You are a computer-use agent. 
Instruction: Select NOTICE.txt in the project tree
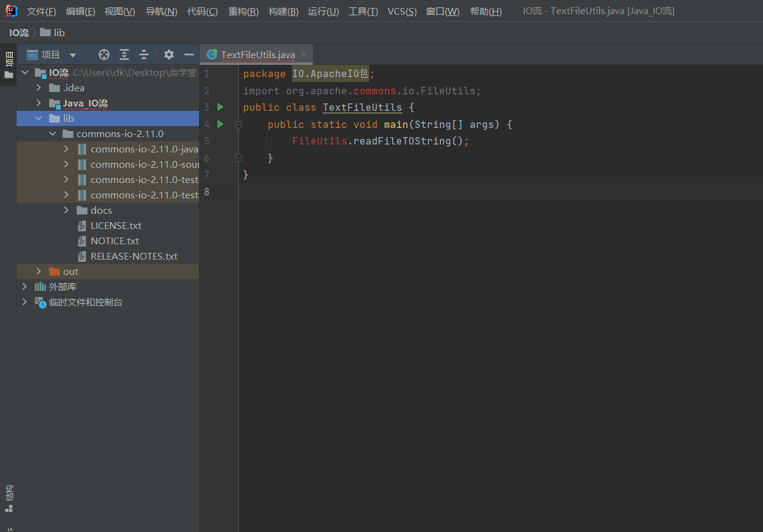click(x=115, y=241)
